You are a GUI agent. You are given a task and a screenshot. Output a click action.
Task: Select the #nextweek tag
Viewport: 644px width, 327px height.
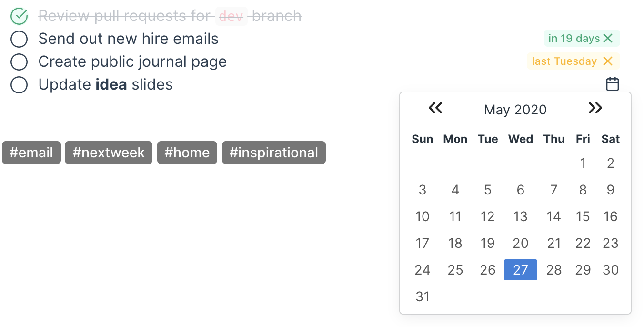coord(109,153)
